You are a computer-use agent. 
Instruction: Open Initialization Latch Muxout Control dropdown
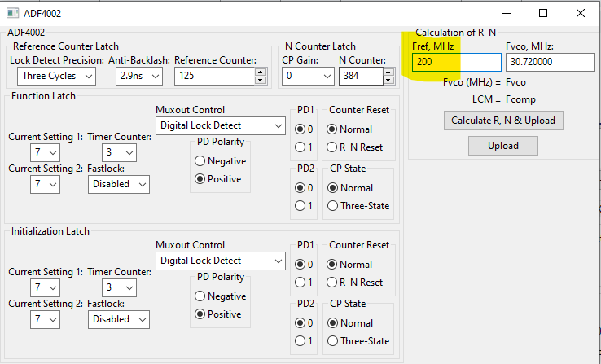221,261
